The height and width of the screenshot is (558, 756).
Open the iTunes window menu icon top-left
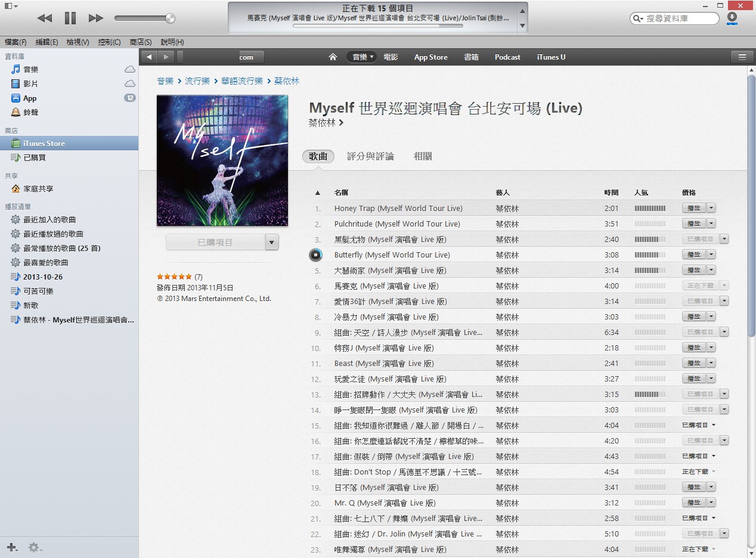[x=10, y=5]
